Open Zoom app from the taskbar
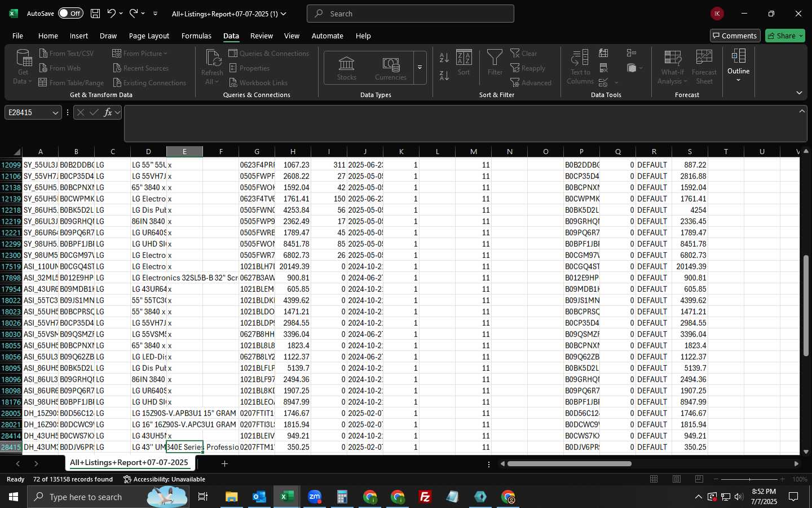This screenshot has height=508, width=812. [314, 497]
